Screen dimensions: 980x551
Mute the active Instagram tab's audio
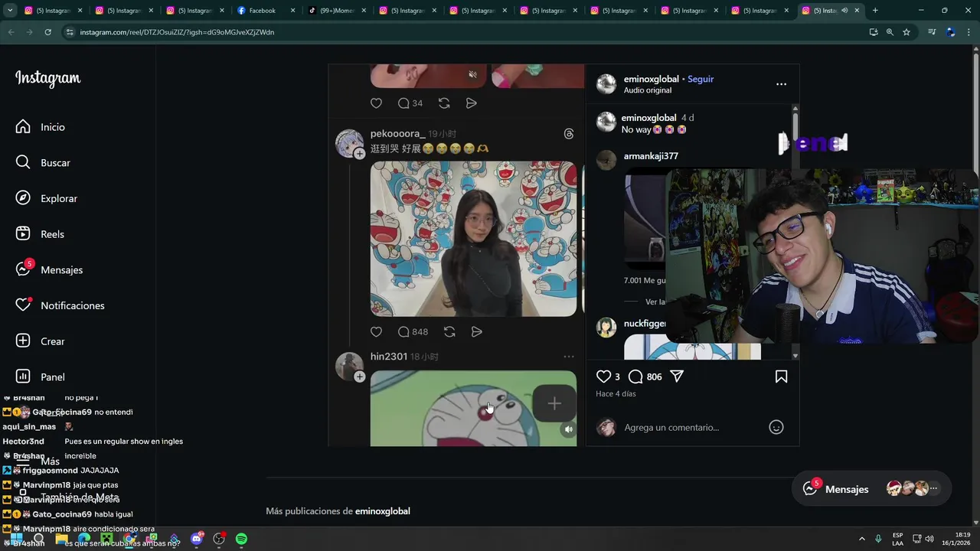844,11
